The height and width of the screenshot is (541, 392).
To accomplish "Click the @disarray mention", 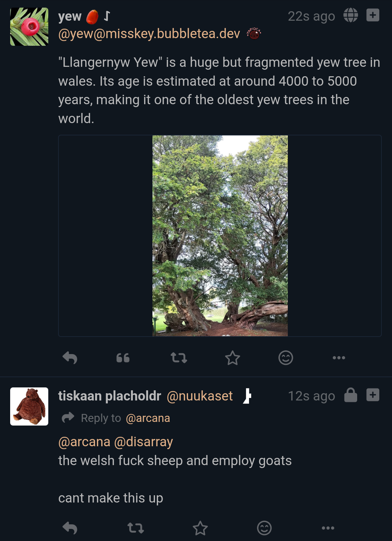I will pos(143,442).
